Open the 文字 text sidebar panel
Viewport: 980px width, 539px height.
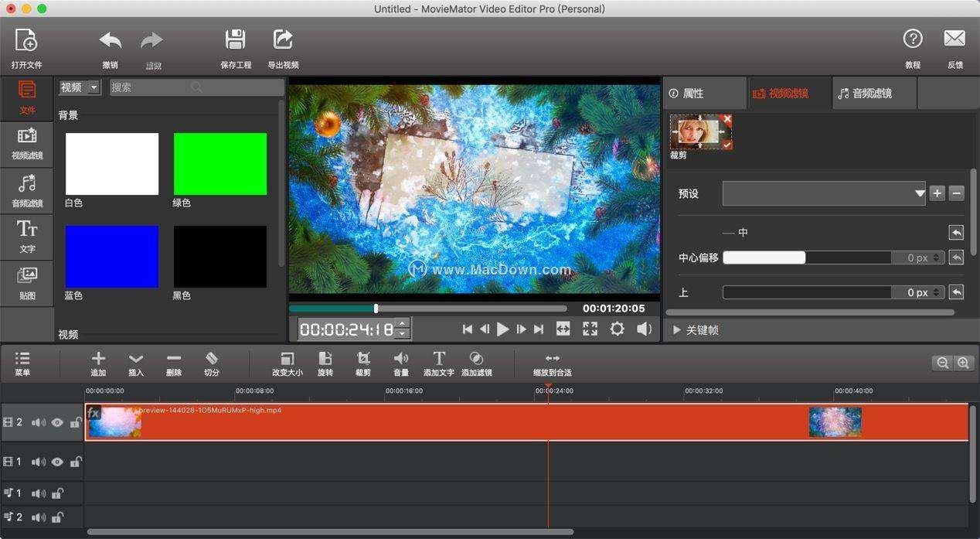27,237
